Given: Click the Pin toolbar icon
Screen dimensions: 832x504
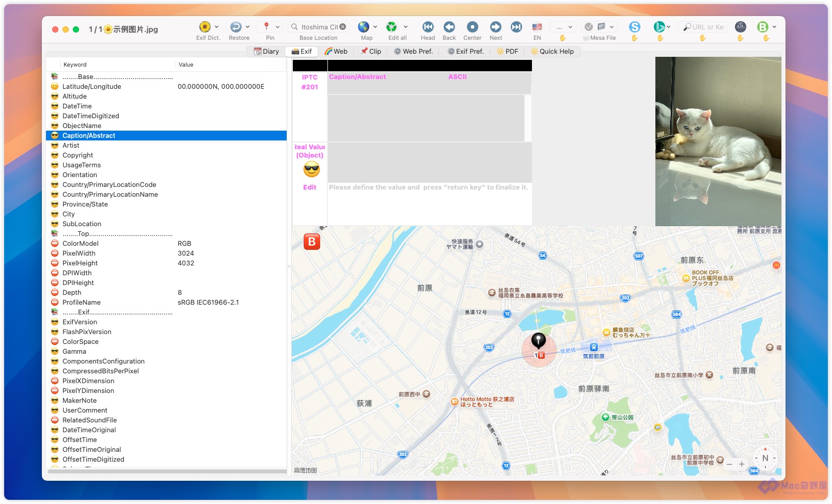Looking at the screenshot, I should pyautogui.click(x=266, y=27).
